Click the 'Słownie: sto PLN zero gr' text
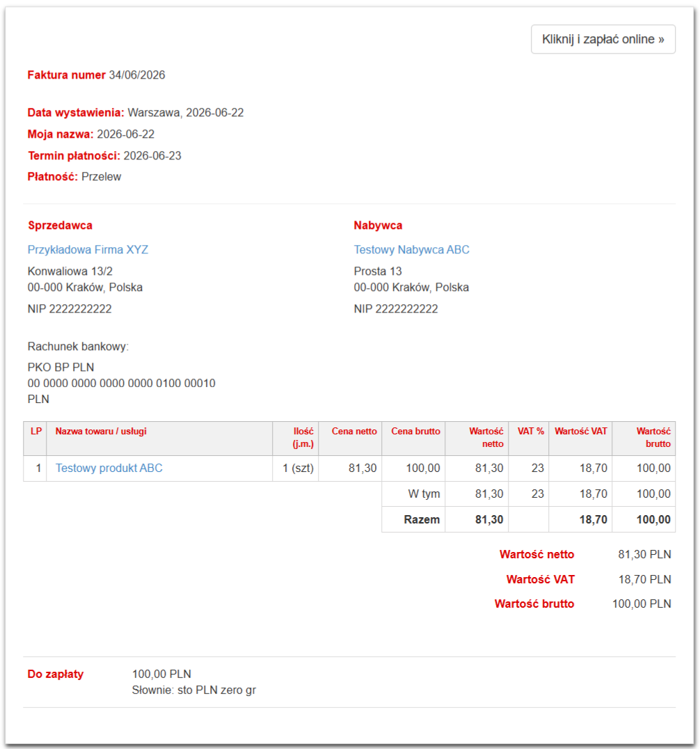700x749 pixels. (194, 691)
